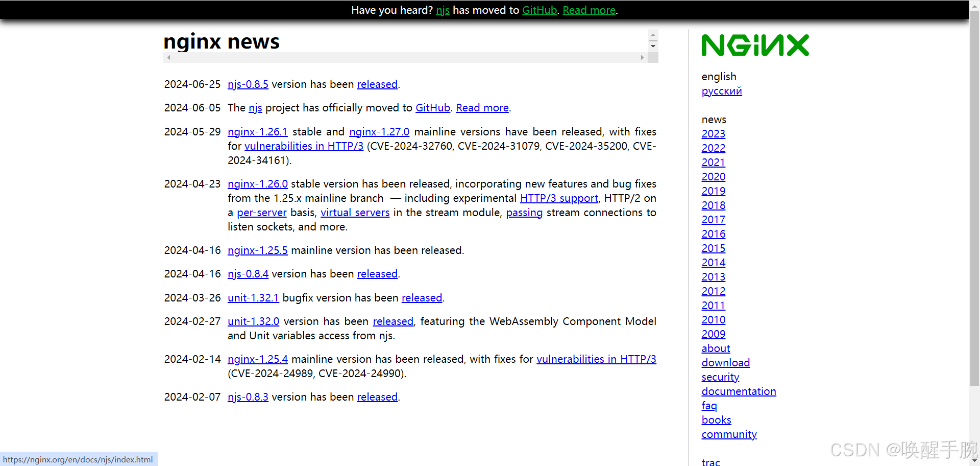The image size is (980, 466).
Task: Click the 'nginx news' heading
Action: [x=222, y=41]
